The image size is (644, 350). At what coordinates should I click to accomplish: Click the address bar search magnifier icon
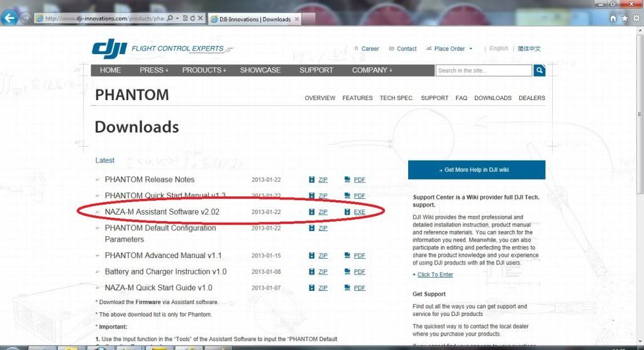pos(170,18)
